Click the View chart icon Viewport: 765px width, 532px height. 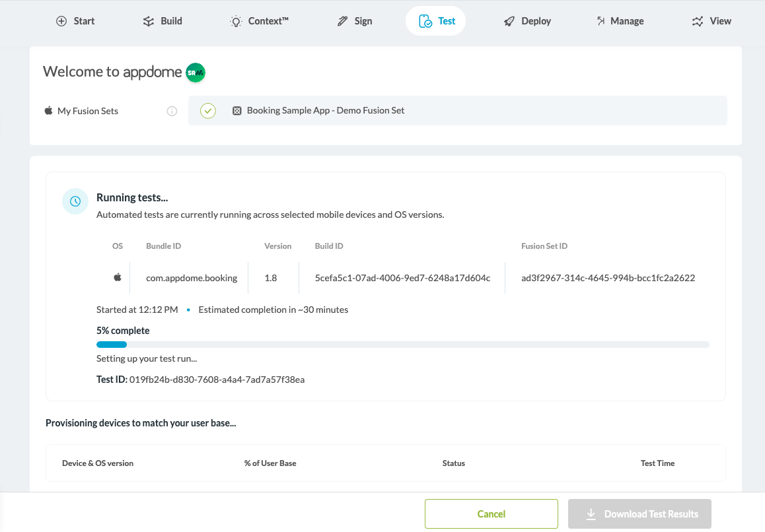point(698,21)
